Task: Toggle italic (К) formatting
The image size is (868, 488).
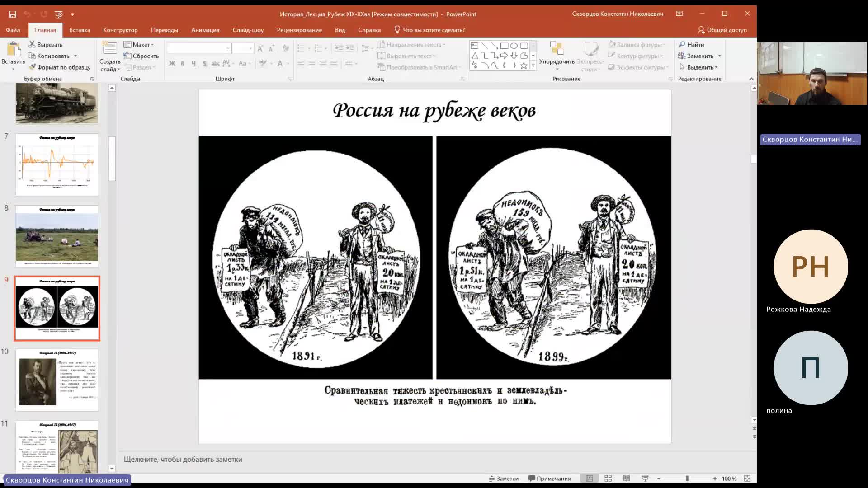Action: tap(183, 64)
